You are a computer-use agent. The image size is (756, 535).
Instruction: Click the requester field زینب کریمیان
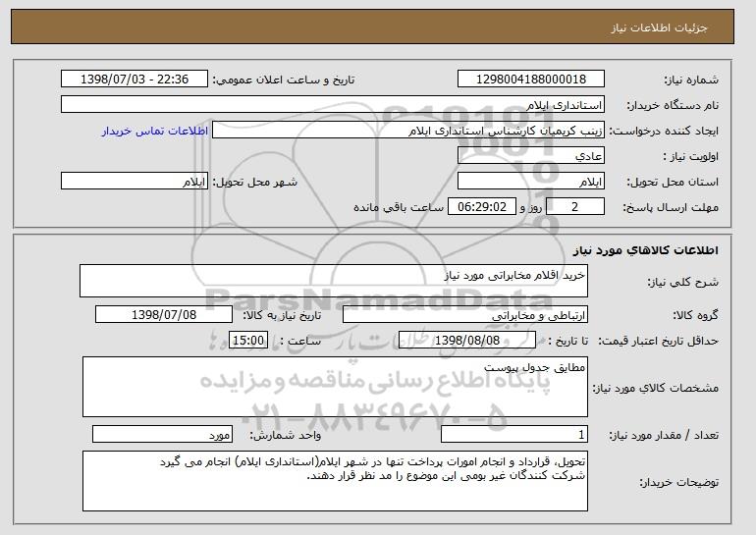[x=407, y=131]
